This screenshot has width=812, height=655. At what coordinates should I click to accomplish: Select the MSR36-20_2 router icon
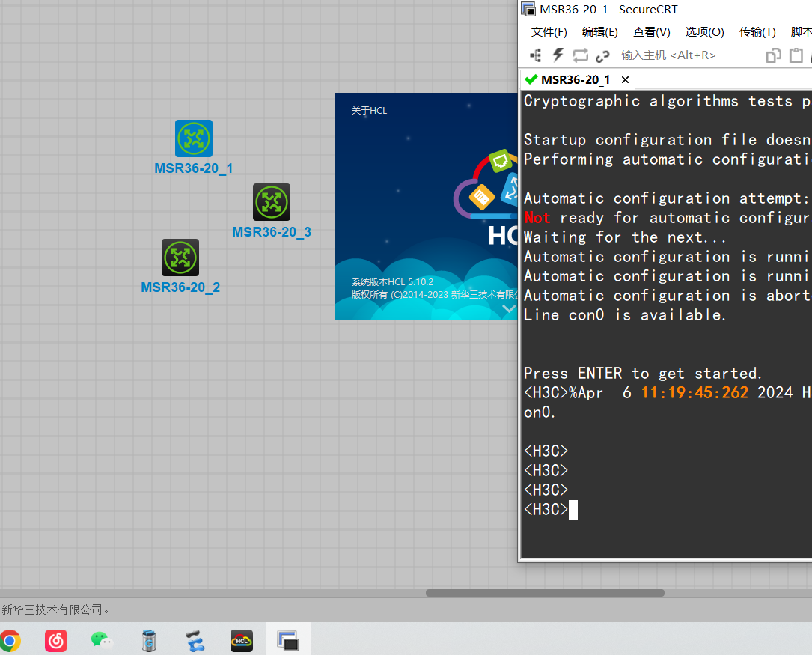pos(180,258)
